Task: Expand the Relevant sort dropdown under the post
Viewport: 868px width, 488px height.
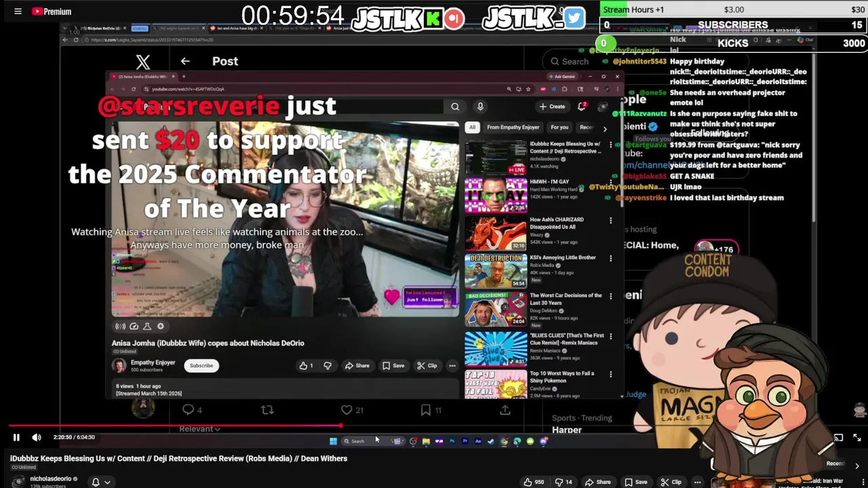Action: coord(199,429)
